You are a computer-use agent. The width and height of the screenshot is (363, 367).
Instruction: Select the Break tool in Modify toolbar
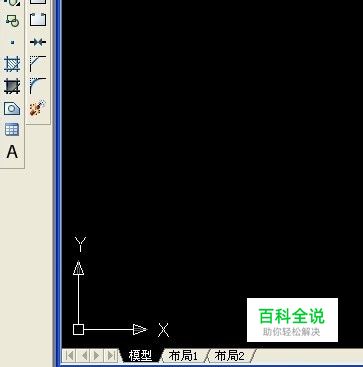(38, 20)
